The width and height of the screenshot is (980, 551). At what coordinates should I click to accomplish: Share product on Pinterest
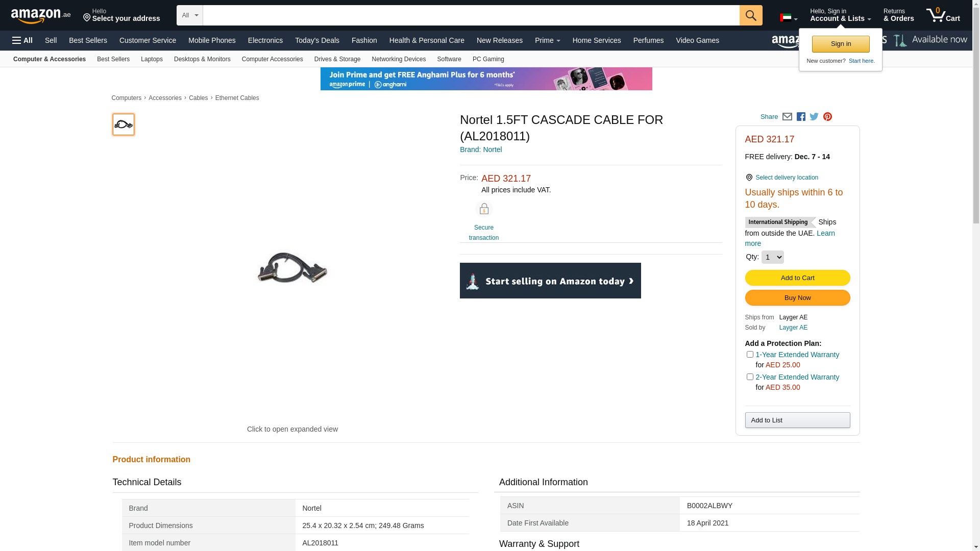click(x=827, y=117)
